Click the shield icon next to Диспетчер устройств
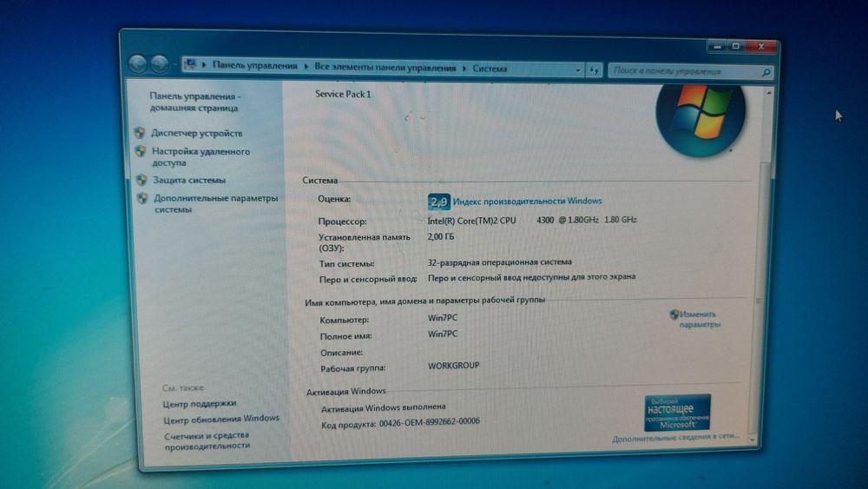 click(x=140, y=132)
